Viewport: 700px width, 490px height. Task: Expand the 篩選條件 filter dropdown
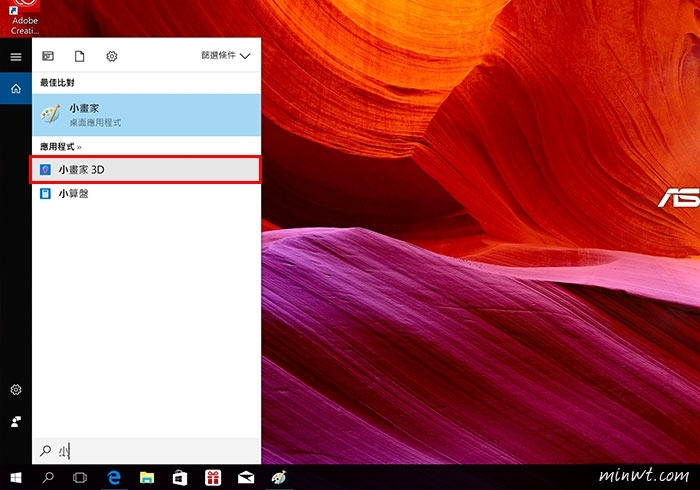(x=225, y=57)
